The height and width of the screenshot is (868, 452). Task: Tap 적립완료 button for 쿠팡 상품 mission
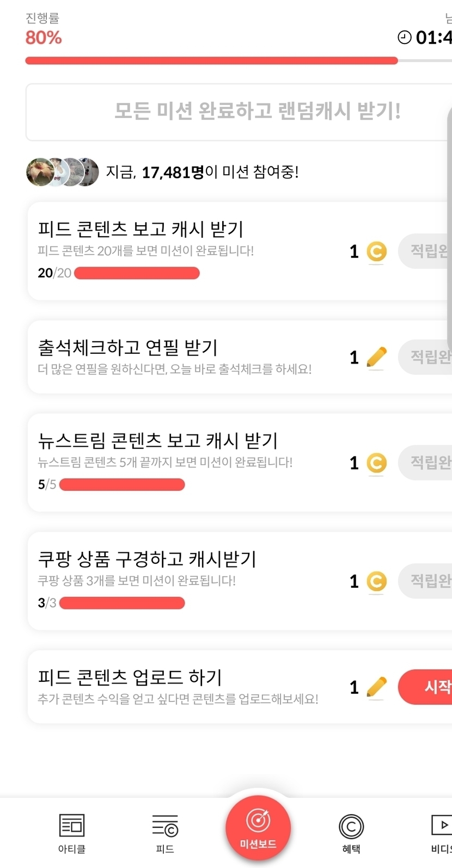(427, 581)
